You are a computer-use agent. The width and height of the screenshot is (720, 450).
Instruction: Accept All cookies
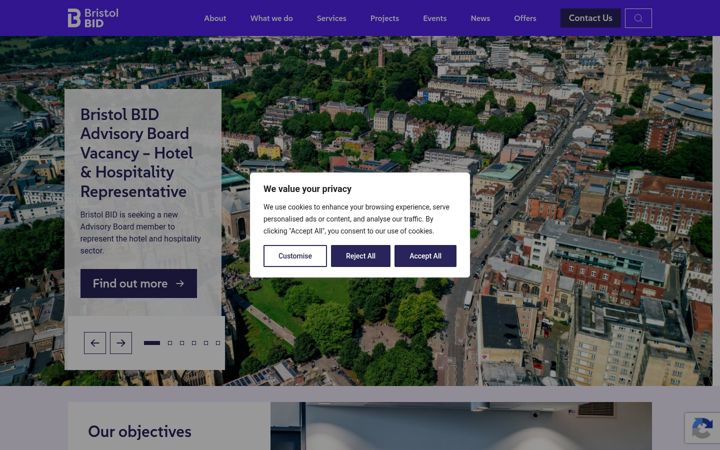click(x=425, y=256)
